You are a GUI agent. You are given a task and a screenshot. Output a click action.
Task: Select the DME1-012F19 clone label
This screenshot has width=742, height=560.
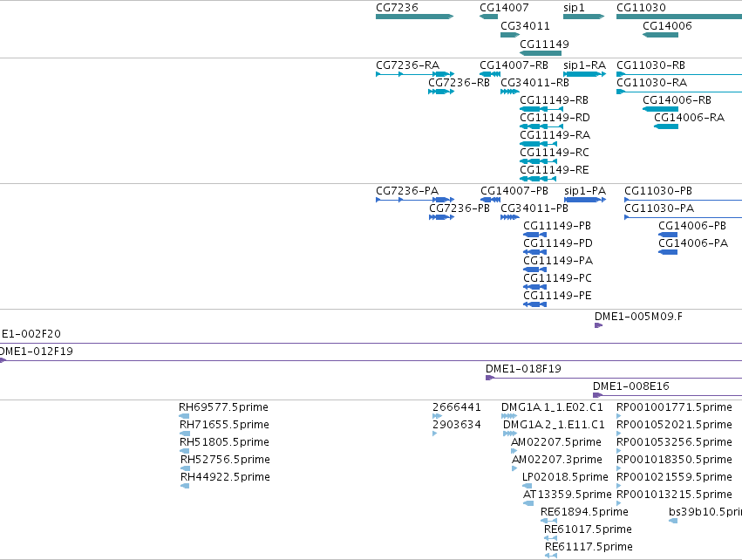pyautogui.click(x=36, y=352)
